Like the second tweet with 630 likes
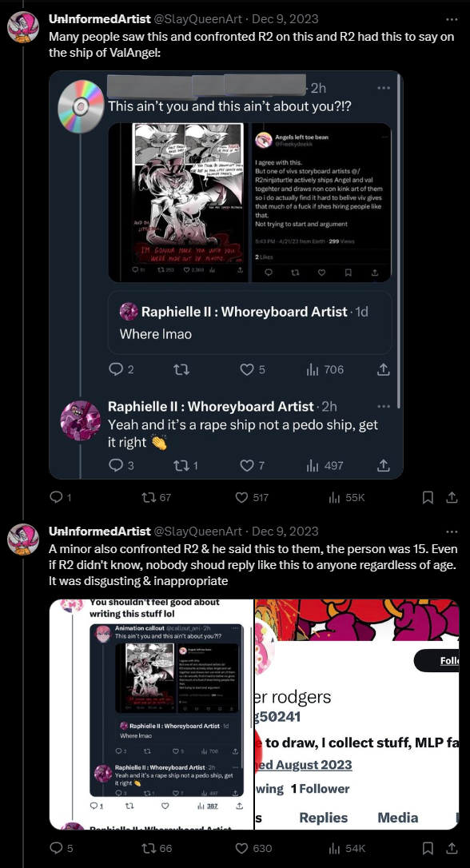The height and width of the screenshot is (868, 470). click(x=253, y=848)
